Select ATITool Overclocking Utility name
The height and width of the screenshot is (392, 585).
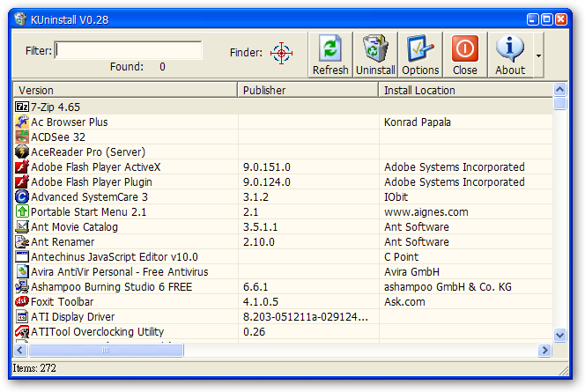[x=98, y=331]
